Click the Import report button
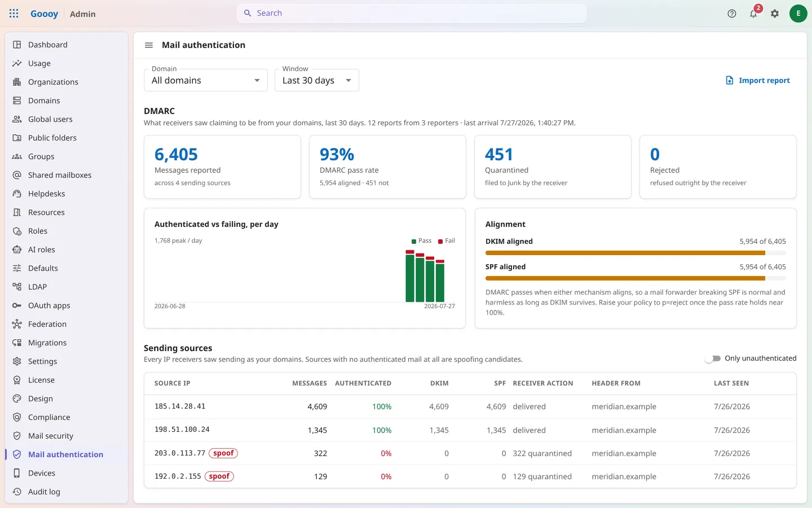Viewport: 812px width, 508px height. click(x=757, y=80)
